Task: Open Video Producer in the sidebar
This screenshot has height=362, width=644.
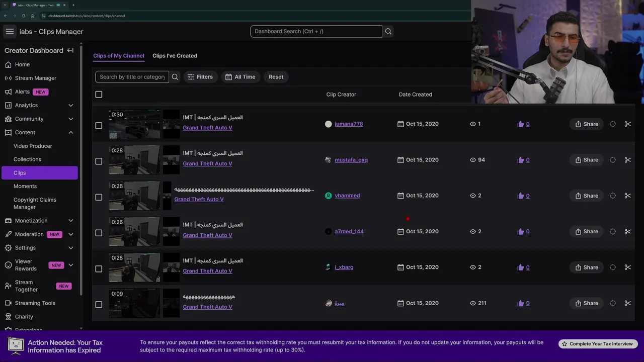Action: pyautogui.click(x=33, y=146)
